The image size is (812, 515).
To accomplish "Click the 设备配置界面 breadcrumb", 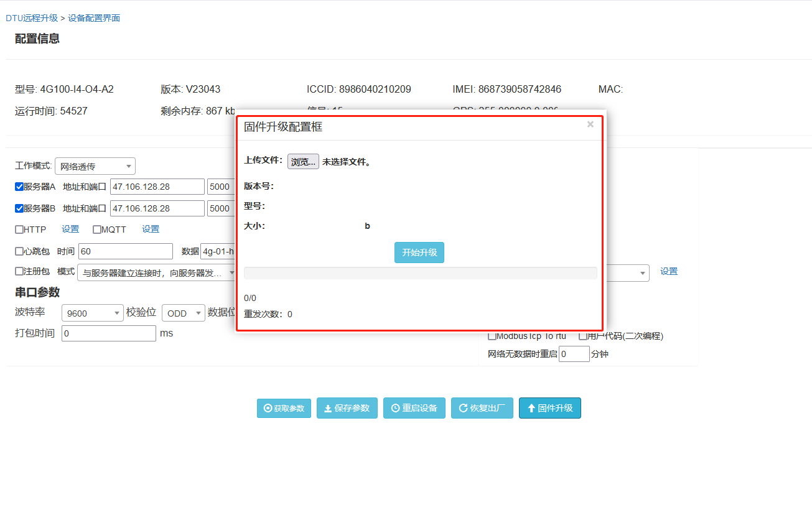I will pos(94,18).
